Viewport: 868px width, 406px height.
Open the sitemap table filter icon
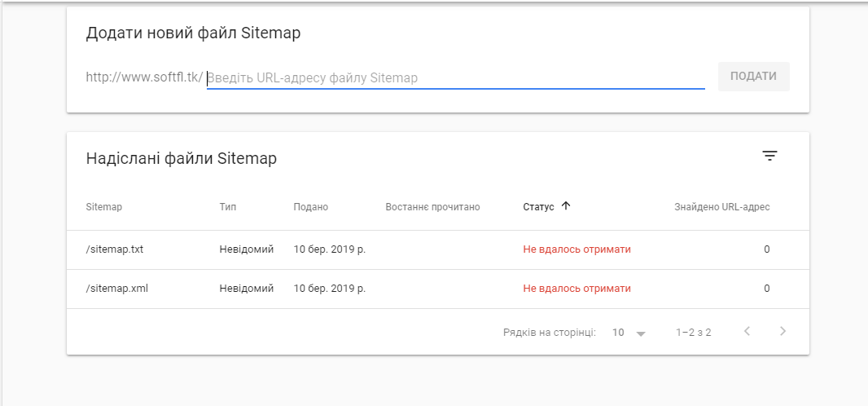(x=769, y=157)
